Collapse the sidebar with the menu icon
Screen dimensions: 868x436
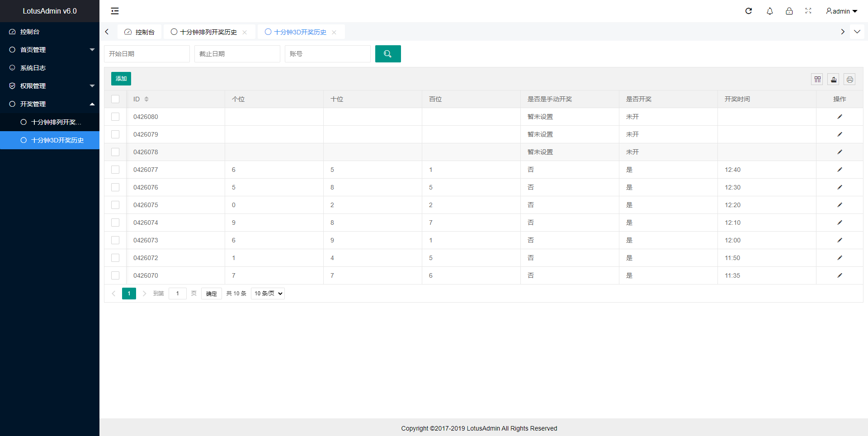pos(115,11)
